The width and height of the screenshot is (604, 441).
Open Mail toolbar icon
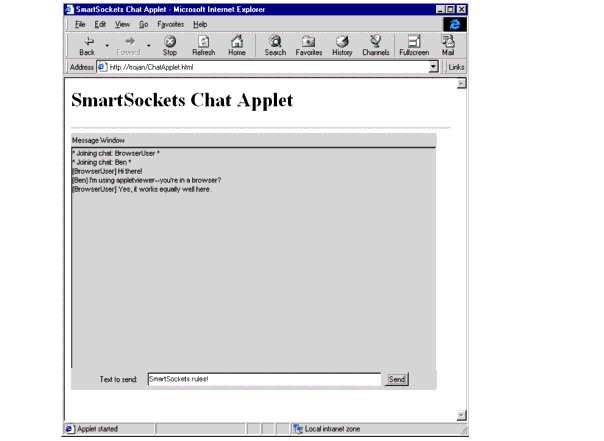tap(448, 46)
